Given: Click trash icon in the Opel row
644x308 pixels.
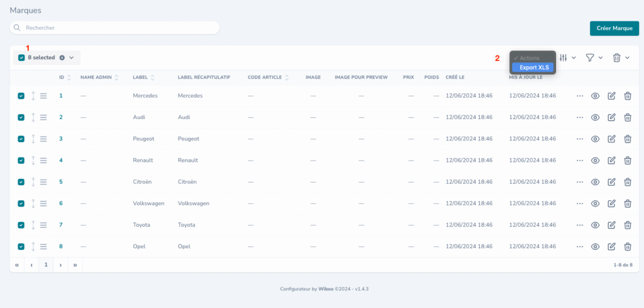Looking at the screenshot, I should 628,246.
